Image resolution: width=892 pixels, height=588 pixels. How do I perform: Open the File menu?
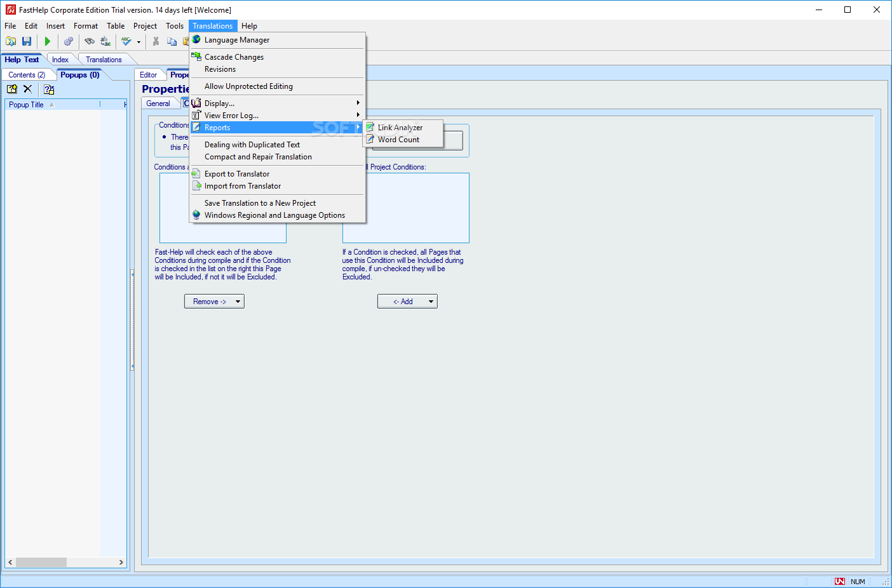tap(10, 26)
